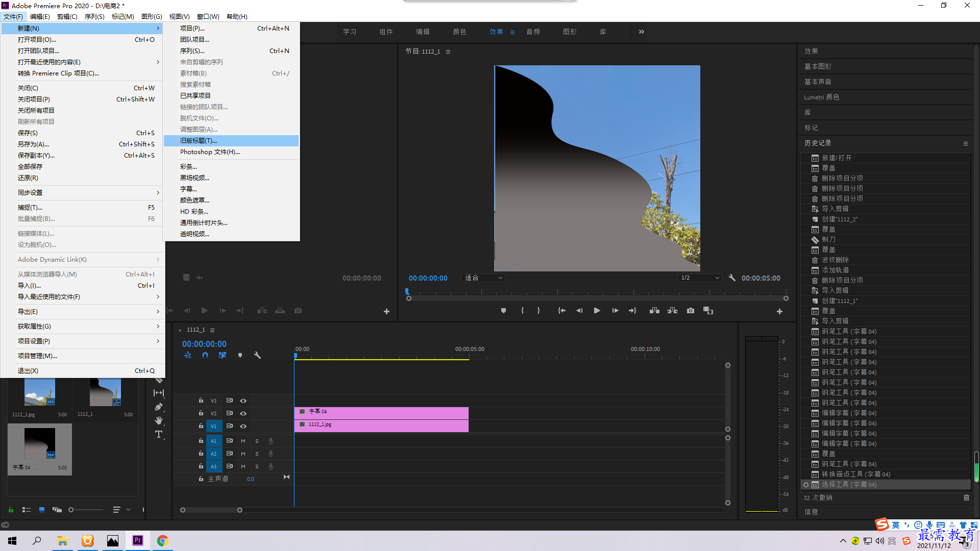Click Step Forward One Frame in Program monitor
The image size is (980, 551).
(615, 311)
